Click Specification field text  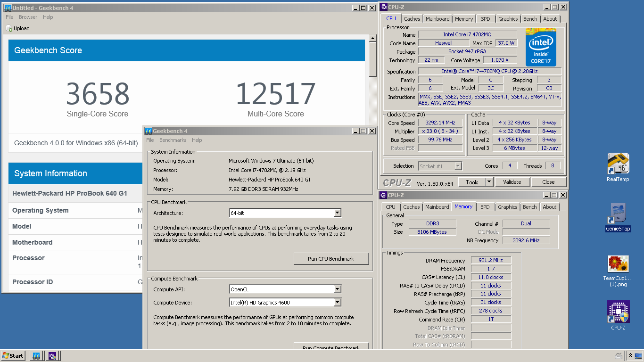coord(490,72)
